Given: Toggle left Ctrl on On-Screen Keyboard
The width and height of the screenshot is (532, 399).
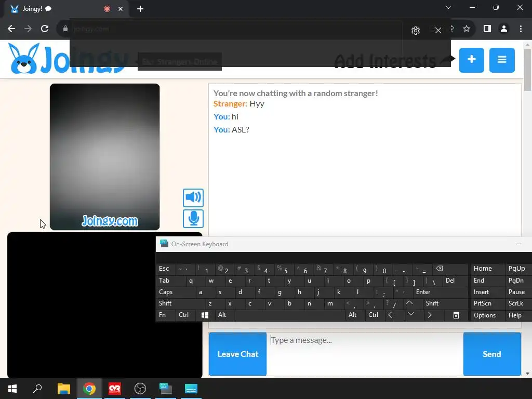Looking at the screenshot, I should click(185, 315).
